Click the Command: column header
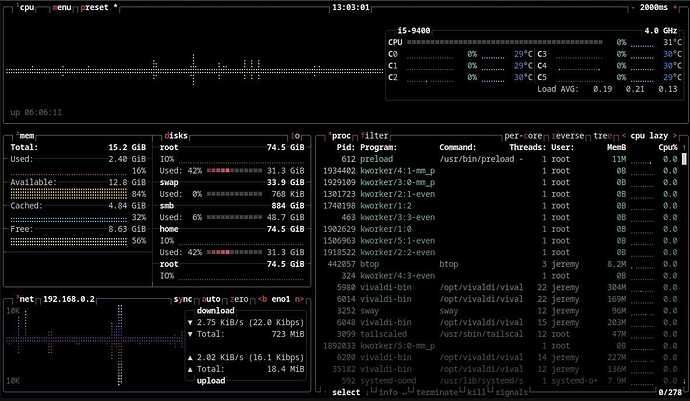 pyautogui.click(x=458, y=147)
